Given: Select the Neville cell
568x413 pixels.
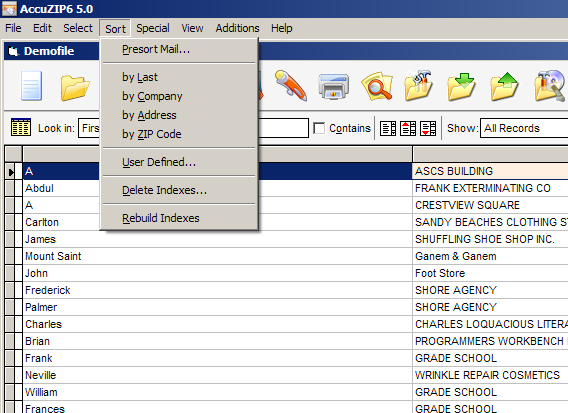Looking at the screenshot, I should [x=217, y=375].
